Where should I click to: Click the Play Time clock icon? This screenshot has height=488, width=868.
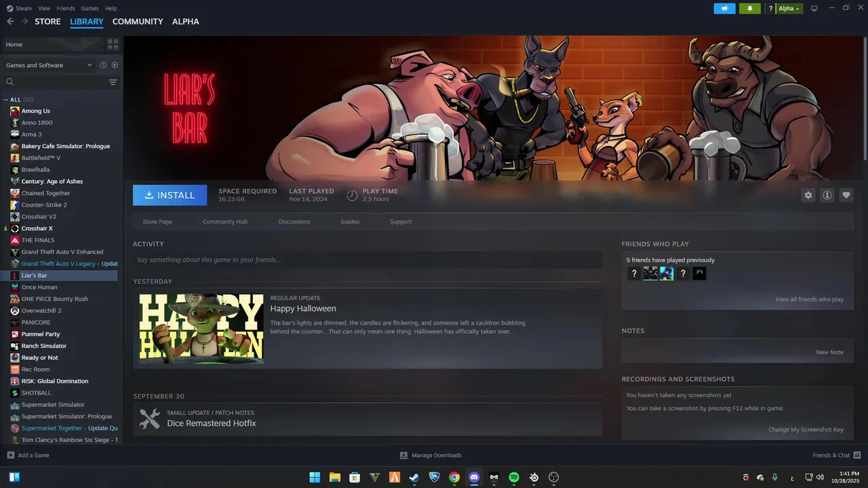(352, 195)
